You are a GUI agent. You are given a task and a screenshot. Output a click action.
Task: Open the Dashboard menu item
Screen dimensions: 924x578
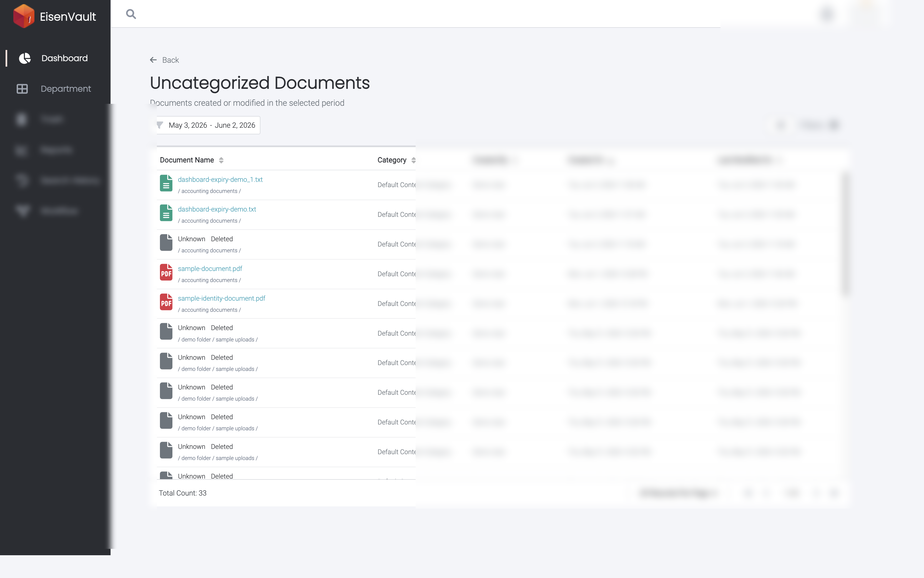pos(64,58)
